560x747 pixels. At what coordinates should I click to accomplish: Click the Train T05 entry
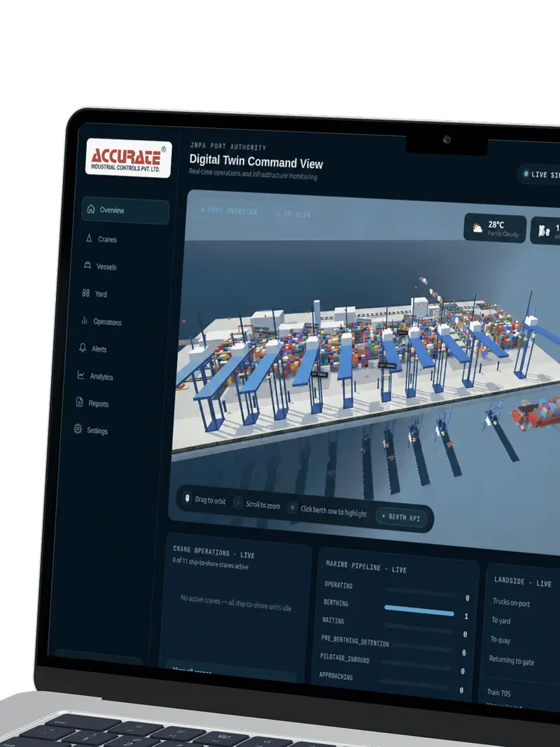[x=498, y=692]
